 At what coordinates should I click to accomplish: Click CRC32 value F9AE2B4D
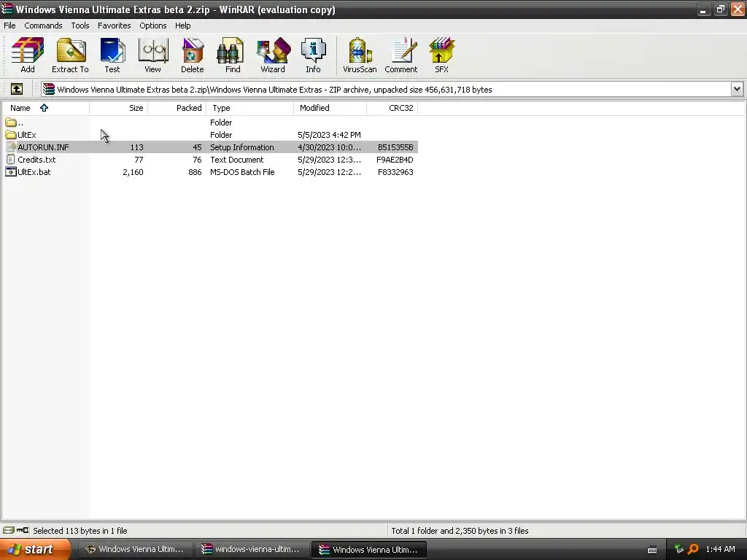(395, 160)
